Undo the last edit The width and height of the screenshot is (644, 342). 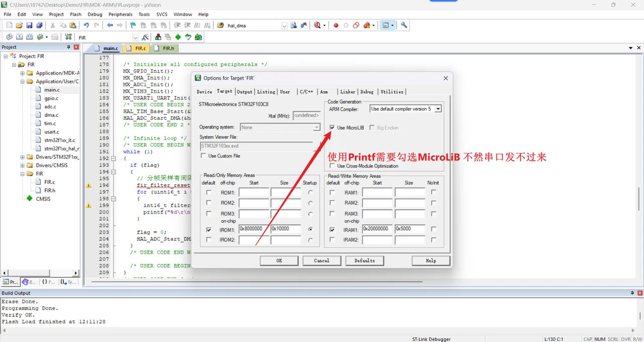tap(86, 25)
